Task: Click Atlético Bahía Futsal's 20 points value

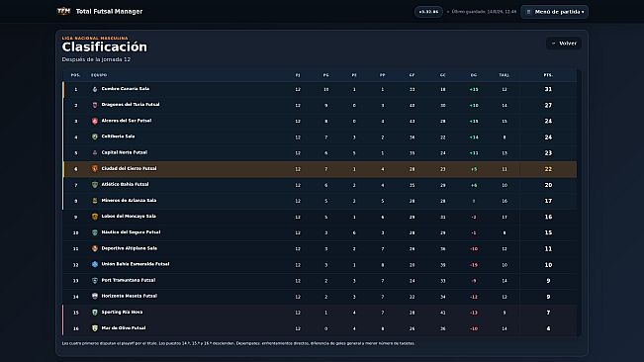Action: (548, 185)
